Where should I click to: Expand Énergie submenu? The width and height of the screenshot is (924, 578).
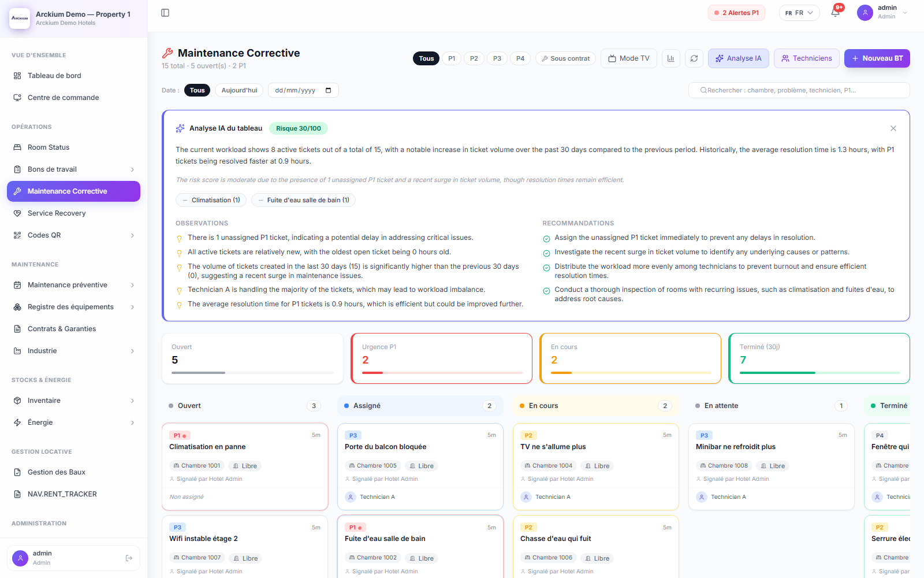click(73, 423)
